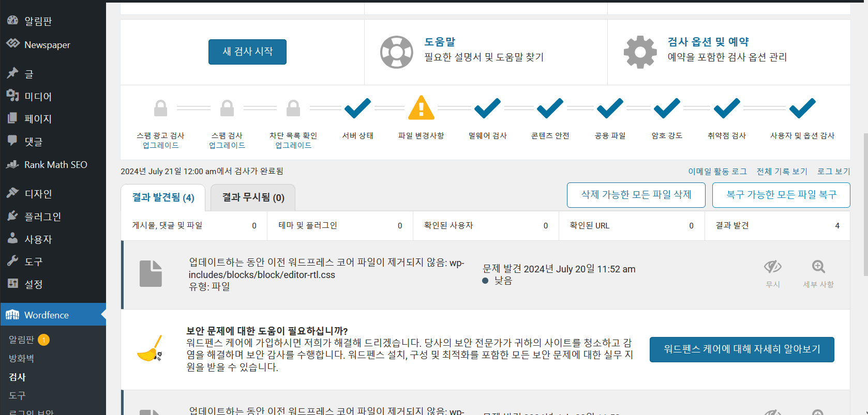Click the 사용자 user icon
The height and width of the screenshot is (415, 868).
coord(13,238)
